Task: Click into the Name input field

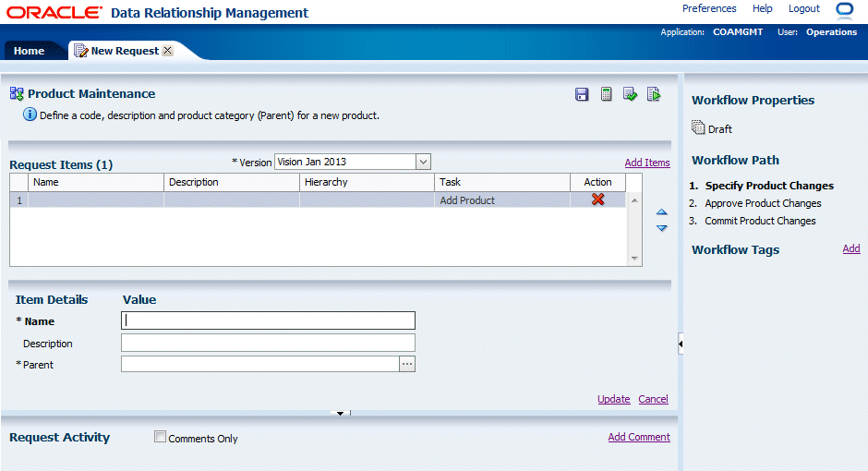Action: click(x=268, y=321)
